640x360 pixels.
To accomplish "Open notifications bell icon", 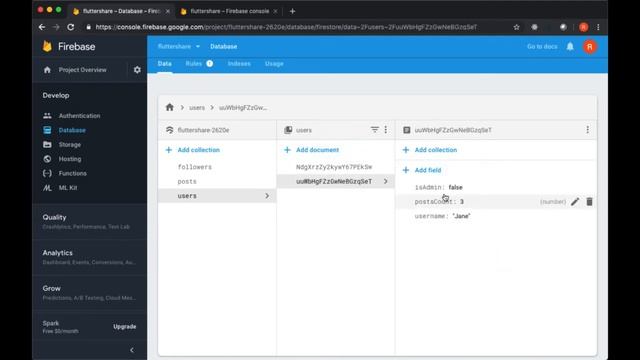I will pyautogui.click(x=570, y=47).
